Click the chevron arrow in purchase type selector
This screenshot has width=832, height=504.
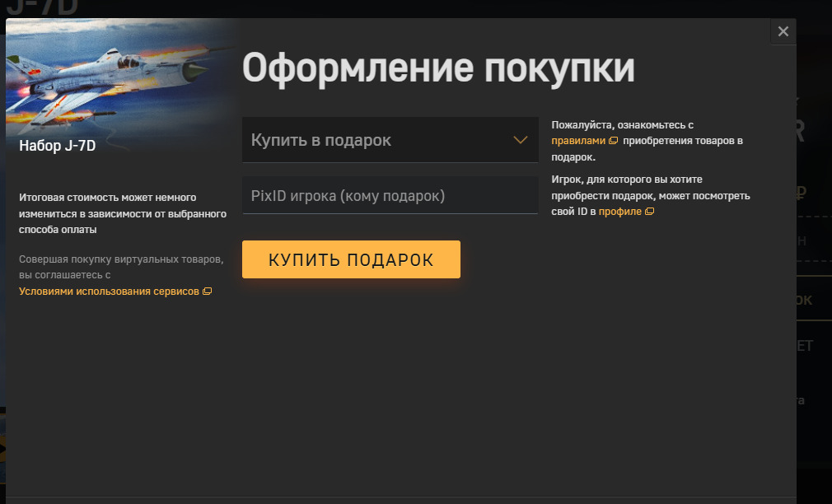(x=520, y=140)
